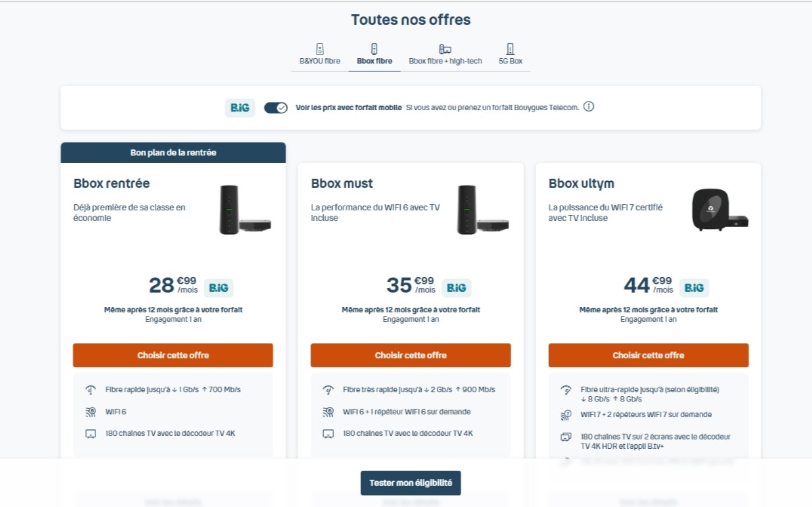Click 'Choisir cette offre' for Bbox must

[x=410, y=355]
